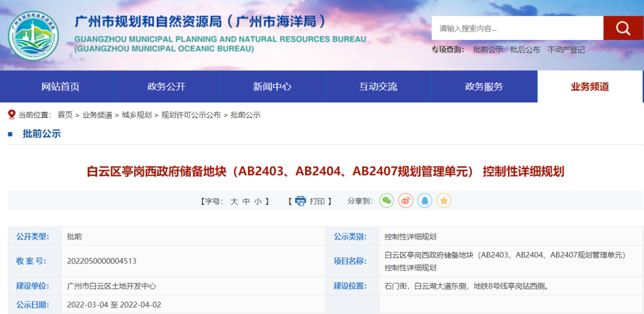644x314 pixels.
Task: Open the 新闻中心 navigation tab
Action: [273, 86]
